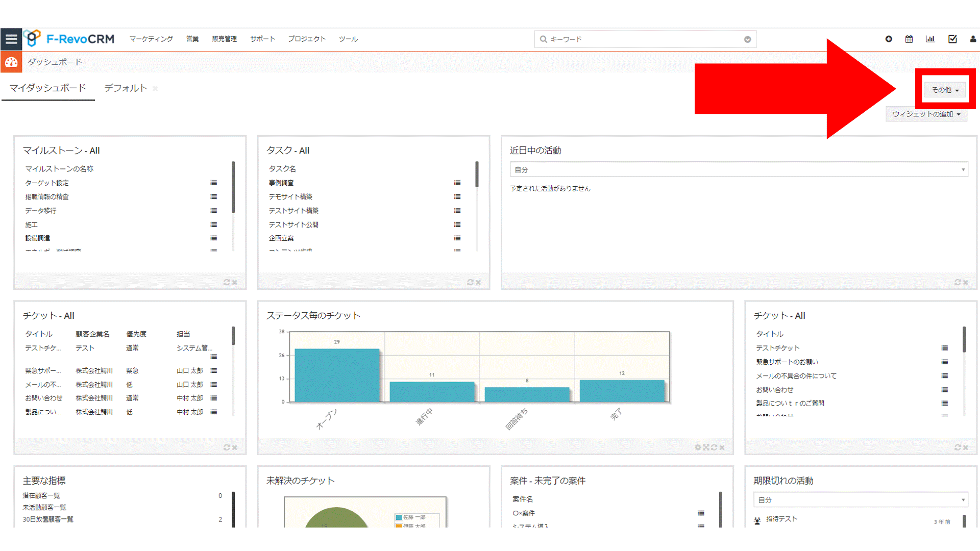Viewport: 980px width, 551px height.
Task: Open the 招待テスト overdue activity
Action: point(781,519)
